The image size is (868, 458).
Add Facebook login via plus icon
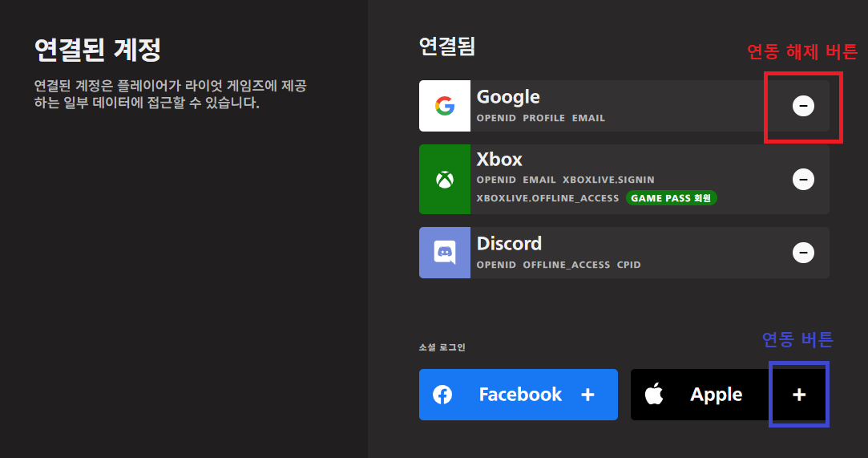pyautogui.click(x=588, y=395)
